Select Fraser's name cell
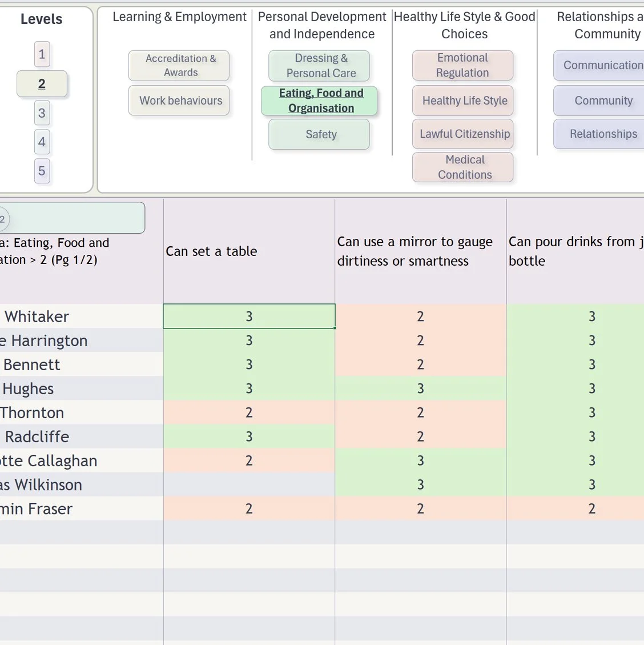 tap(82, 509)
